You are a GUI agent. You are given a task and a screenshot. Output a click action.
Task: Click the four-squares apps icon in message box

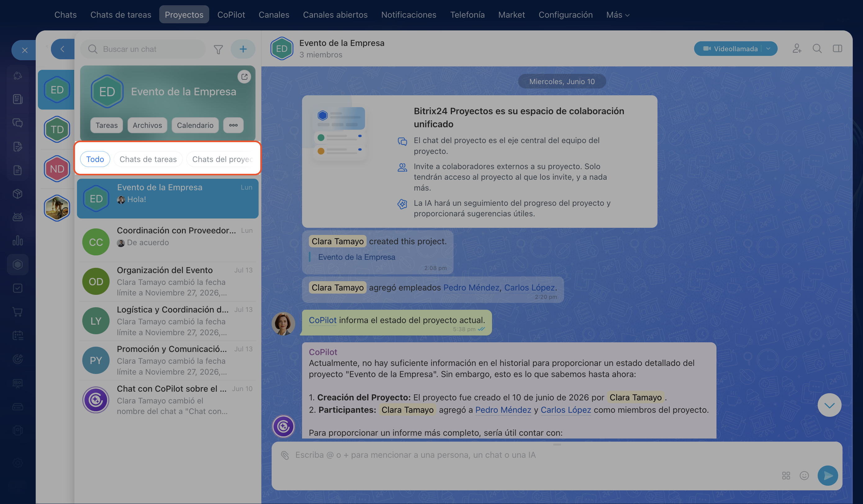pos(786,475)
